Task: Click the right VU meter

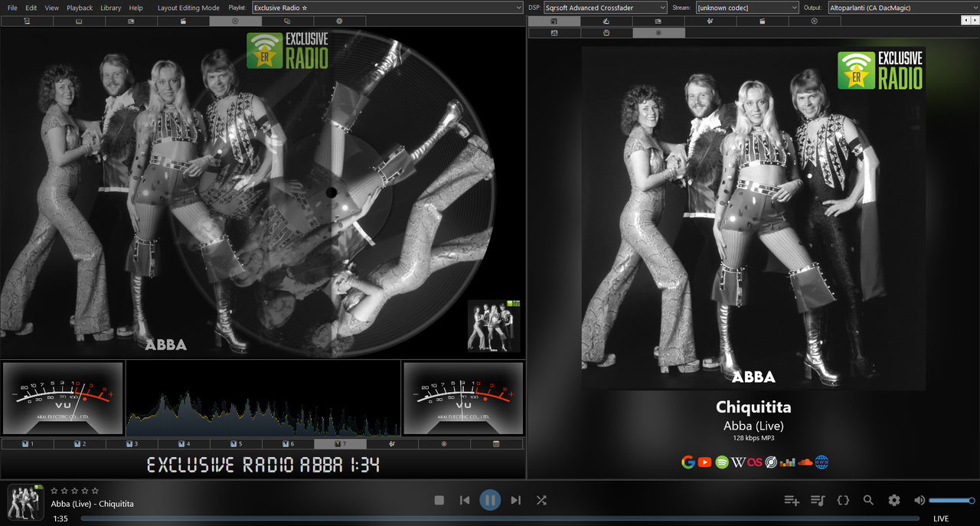Action: [x=463, y=398]
